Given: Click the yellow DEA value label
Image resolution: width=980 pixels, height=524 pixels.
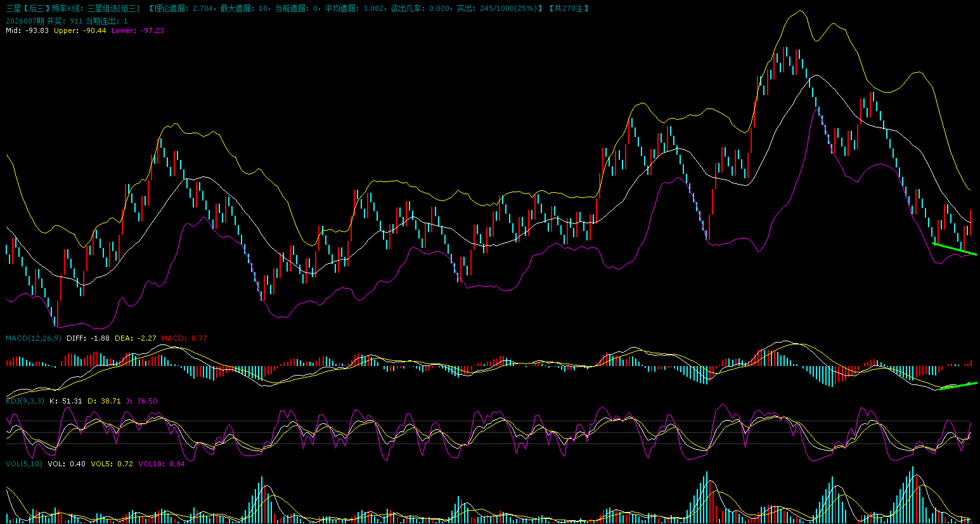Looking at the screenshot, I should 135,338.
